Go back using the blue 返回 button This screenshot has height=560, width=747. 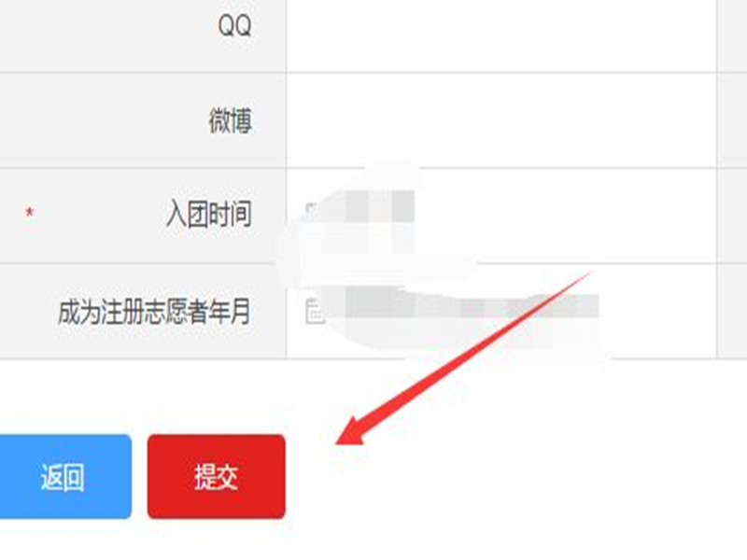pyautogui.click(x=63, y=476)
